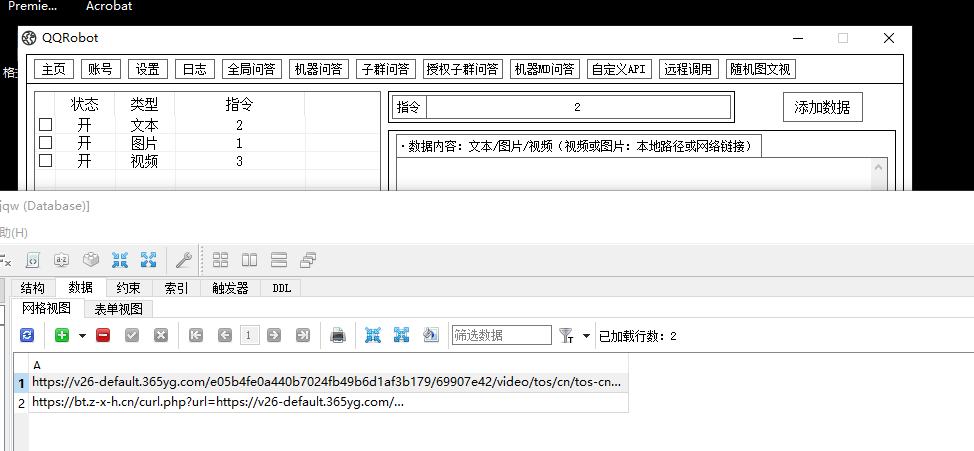Viewport: 974px width, 451px height.
Task: Click the 筛选数据 filter input field
Action: click(x=501, y=335)
